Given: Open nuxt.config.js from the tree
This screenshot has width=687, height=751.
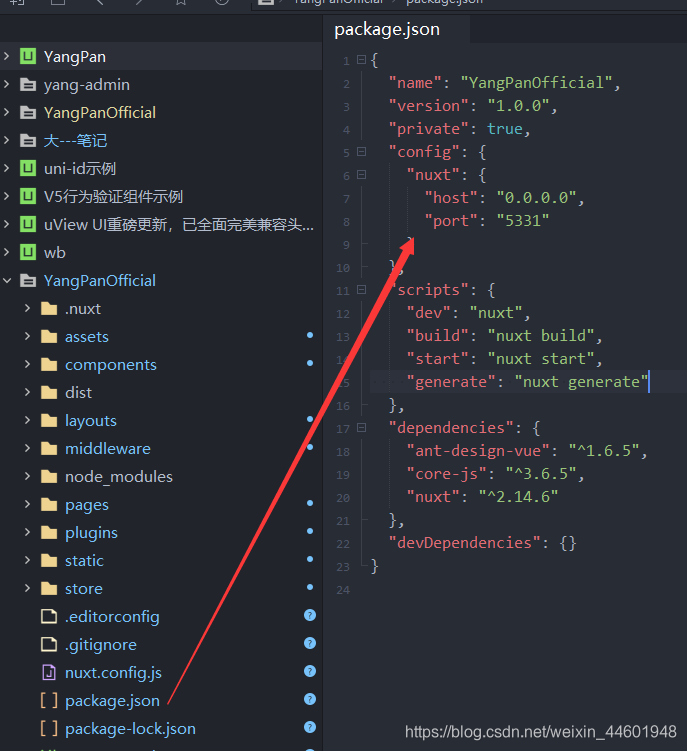Looking at the screenshot, I should [x=114, y=673].
